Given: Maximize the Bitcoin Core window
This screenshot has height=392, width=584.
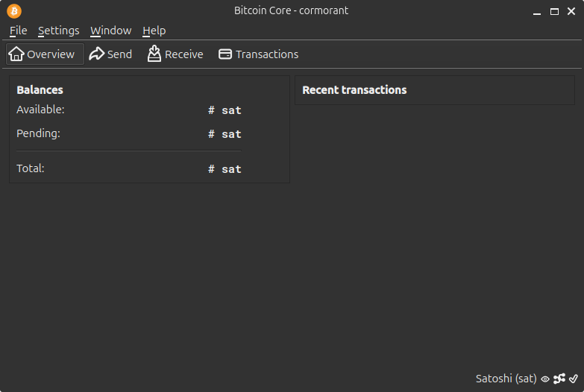Looking at the screenshot, I should point(554,11).
